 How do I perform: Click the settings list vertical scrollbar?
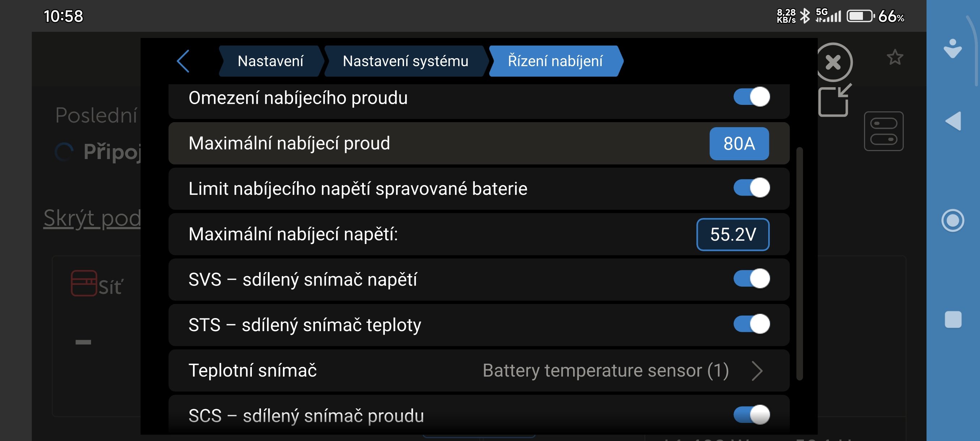point(799,263)
